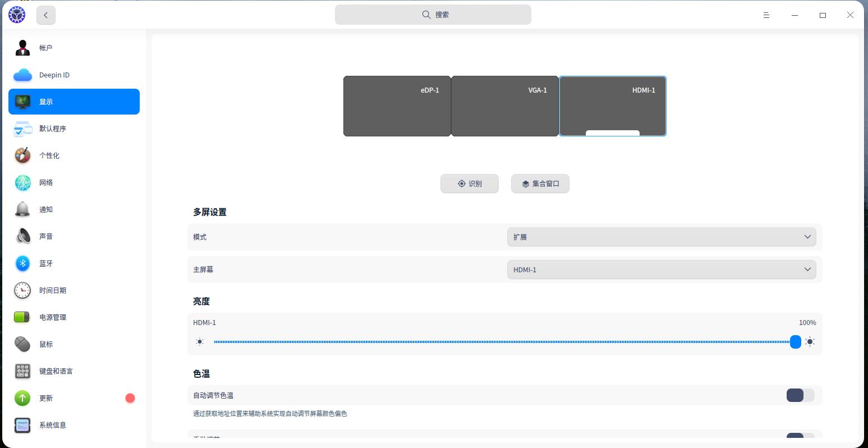
Task: Toggle the 自动调节色温 switch
Action: coord(801,395)
